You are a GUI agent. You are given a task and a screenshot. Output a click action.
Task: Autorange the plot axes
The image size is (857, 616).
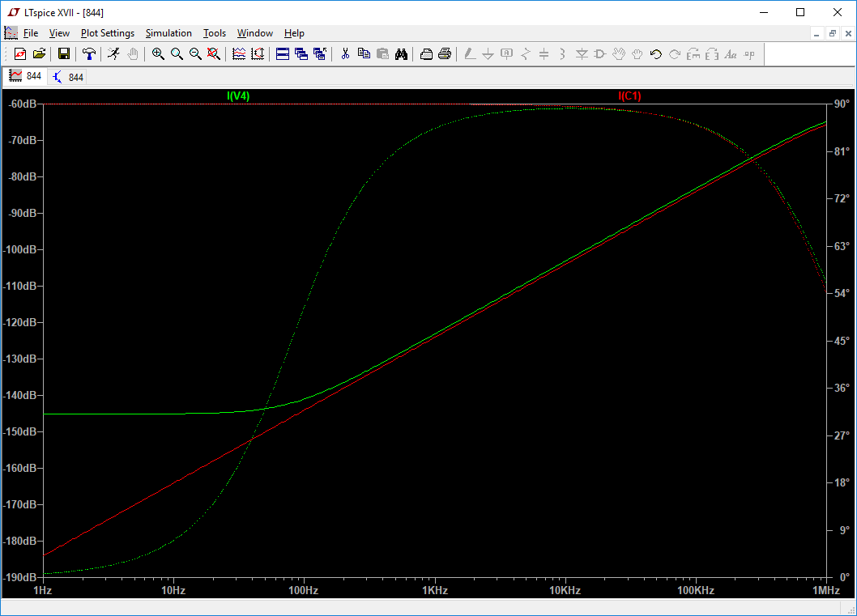[x=258, y=54]
